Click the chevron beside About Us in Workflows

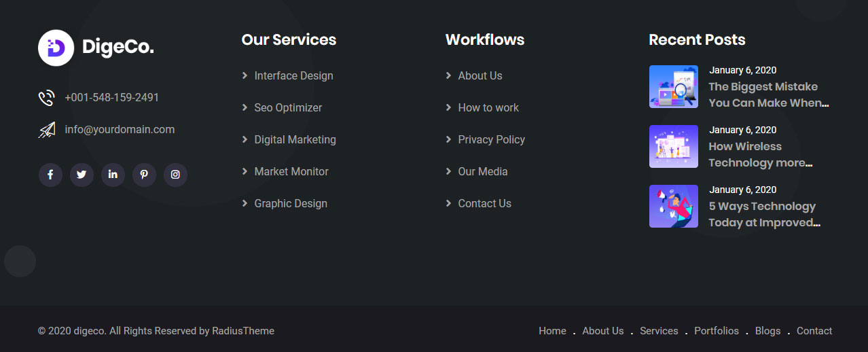[448, 75]
